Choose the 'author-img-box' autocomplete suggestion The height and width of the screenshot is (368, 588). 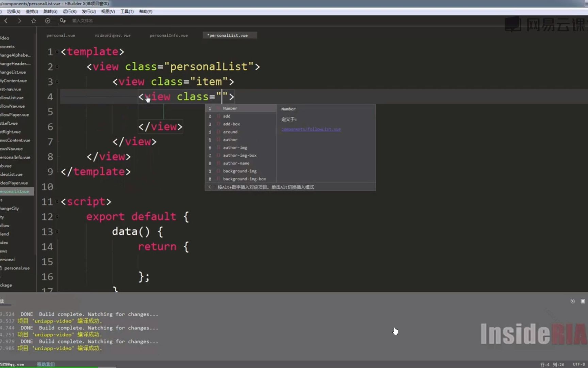[241, 155]
